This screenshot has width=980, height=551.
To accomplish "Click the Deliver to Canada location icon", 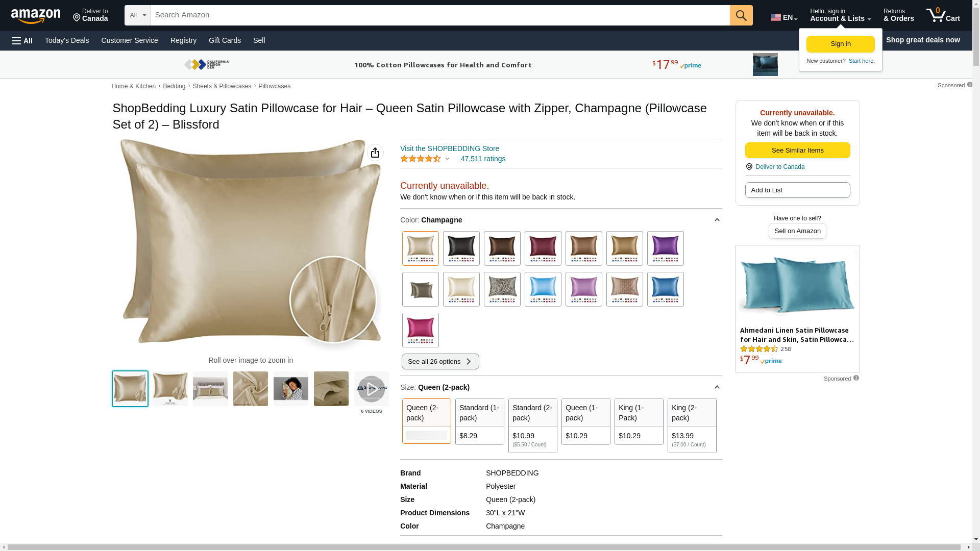I will [x=749, y=167].
